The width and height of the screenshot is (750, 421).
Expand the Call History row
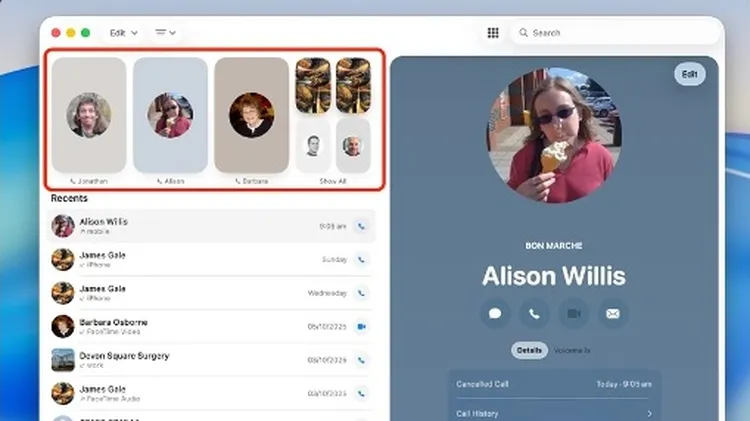[x=554, y=413]
